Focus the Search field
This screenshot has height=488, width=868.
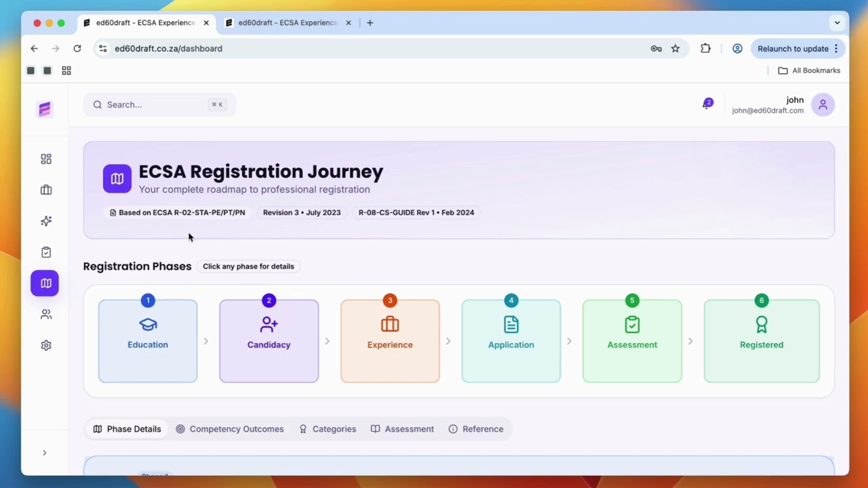tap(159, 104)
